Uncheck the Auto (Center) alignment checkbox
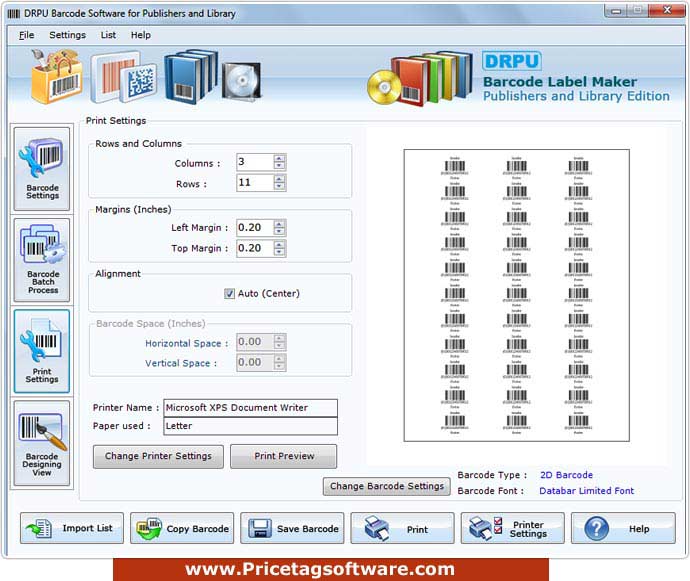This screenshot has width=690, height=581. (229, 294)
